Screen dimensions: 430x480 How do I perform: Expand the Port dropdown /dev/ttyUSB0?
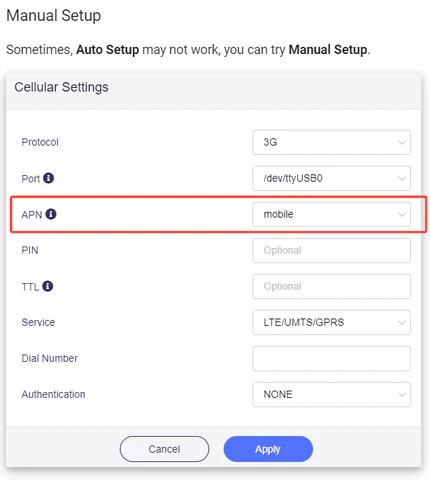coord(331,178)
